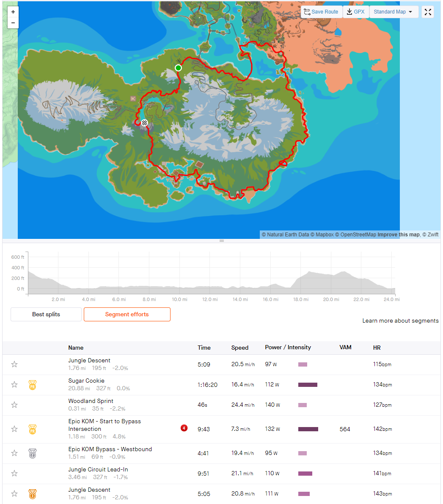Click the 142bpm heart rate value
Screen dimensions: 443x504
(x=382, y=429)
